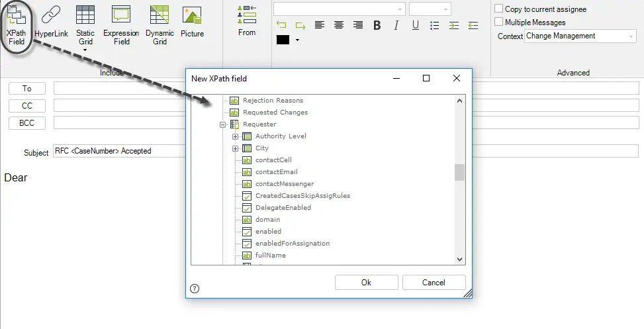Click the Subject input field
This screenshot has width=644, height=329.
point(346,151)
